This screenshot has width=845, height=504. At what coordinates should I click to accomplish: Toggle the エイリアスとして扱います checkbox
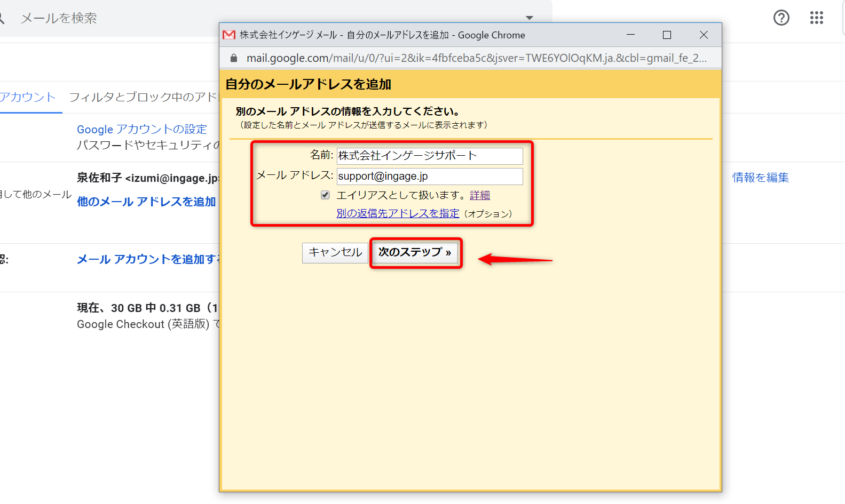tap(325, 195)
